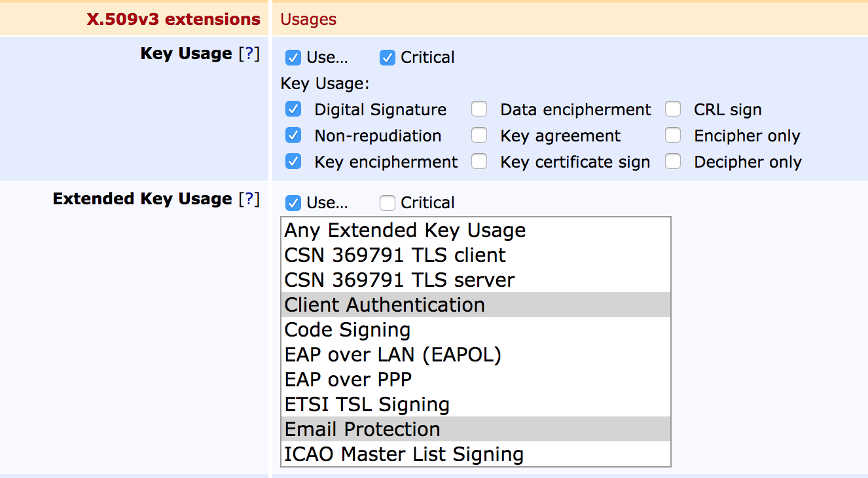Viewport: 868px width, 478px height.
Task: Toggle Extended Key Usage 'Use...' checkbox
Action: pos(293,203)
